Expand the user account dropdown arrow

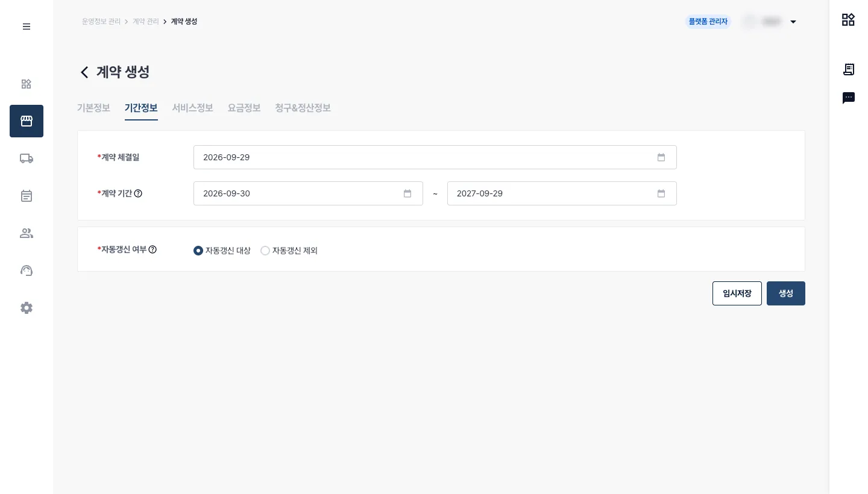tap(793, 22)
